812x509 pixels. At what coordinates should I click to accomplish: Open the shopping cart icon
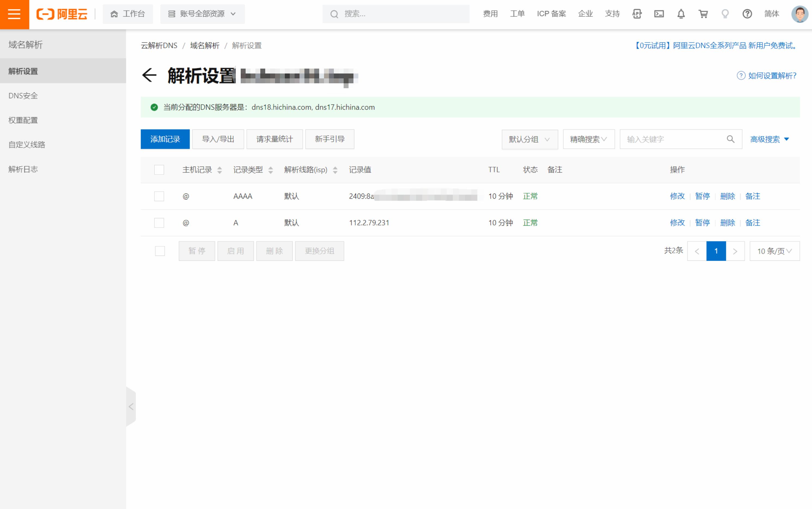(x=703, y=14)
